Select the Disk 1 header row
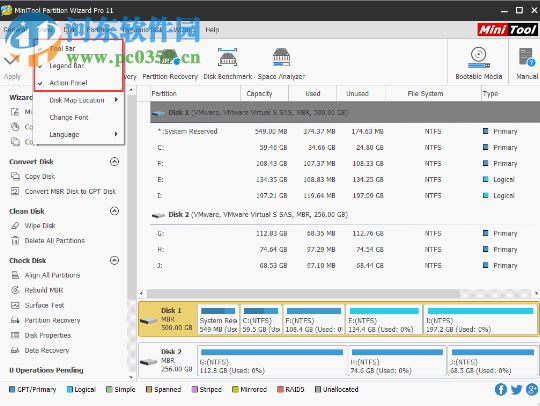The image size is (540, 406). 345,112
